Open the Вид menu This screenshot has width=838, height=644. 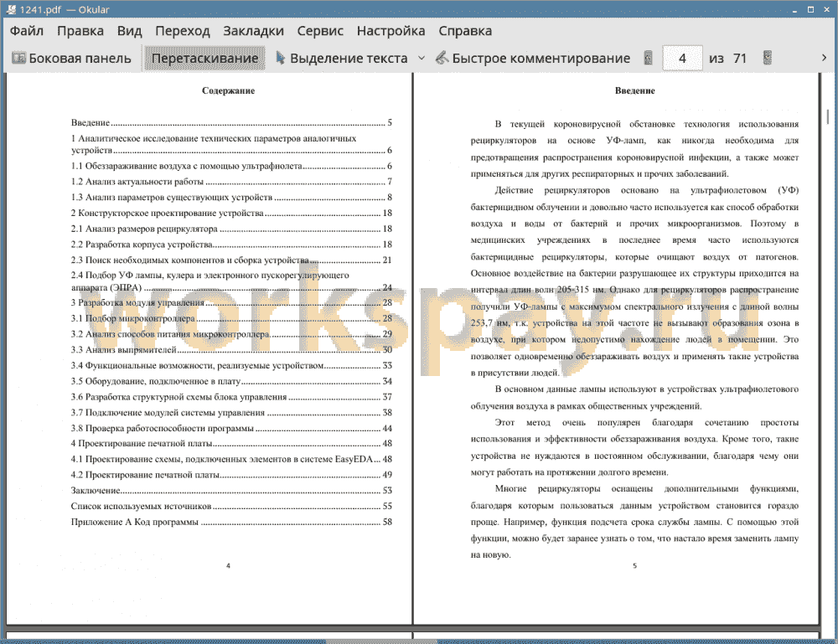(129, 31)
